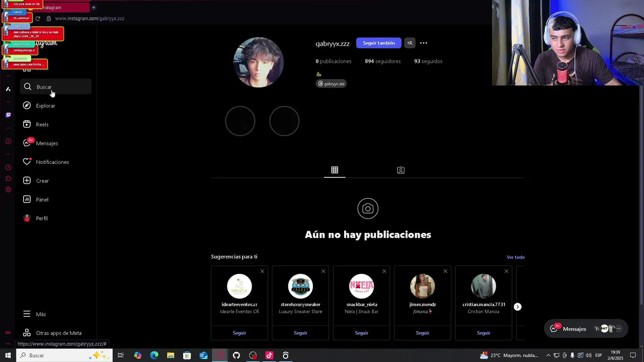Open TikTok app from taskbar
This screenshot has width=644, height=362.
269,355
